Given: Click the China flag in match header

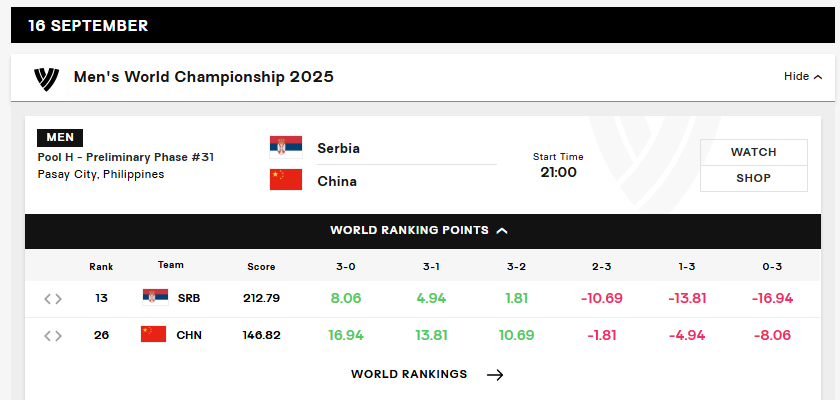Looking at the screenshot, I should (286, 181).
